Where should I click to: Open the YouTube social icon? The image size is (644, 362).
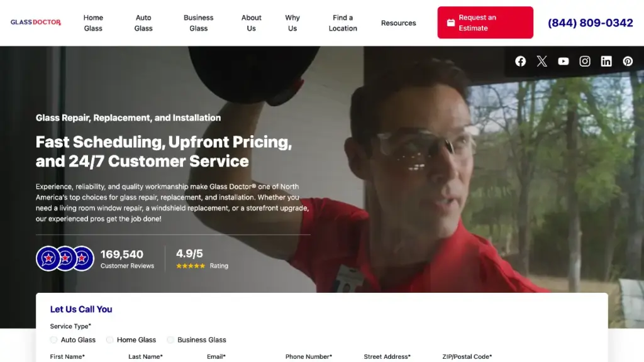(563, 61)
